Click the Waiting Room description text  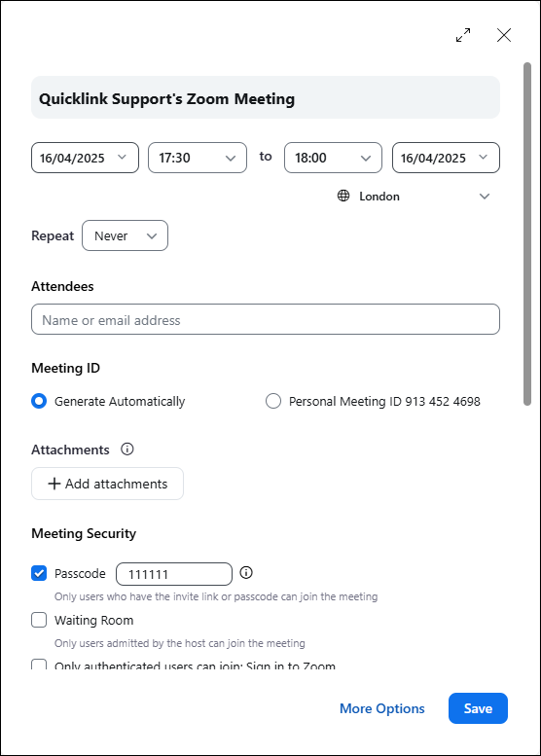180,643
